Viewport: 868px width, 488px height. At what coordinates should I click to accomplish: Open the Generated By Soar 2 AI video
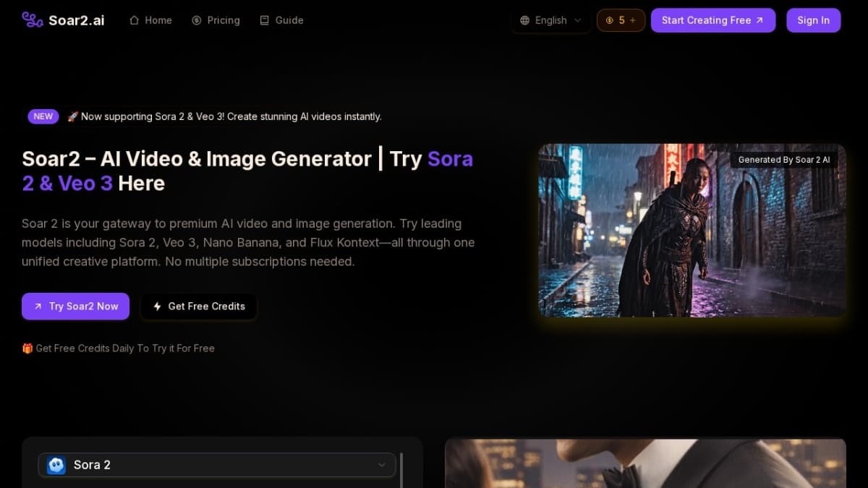[692, 230]
